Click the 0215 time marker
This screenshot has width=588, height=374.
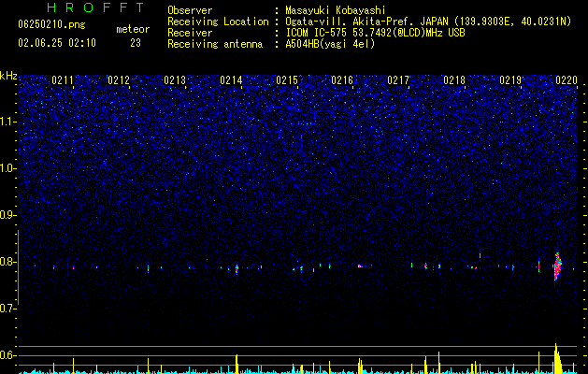[287, 80]
